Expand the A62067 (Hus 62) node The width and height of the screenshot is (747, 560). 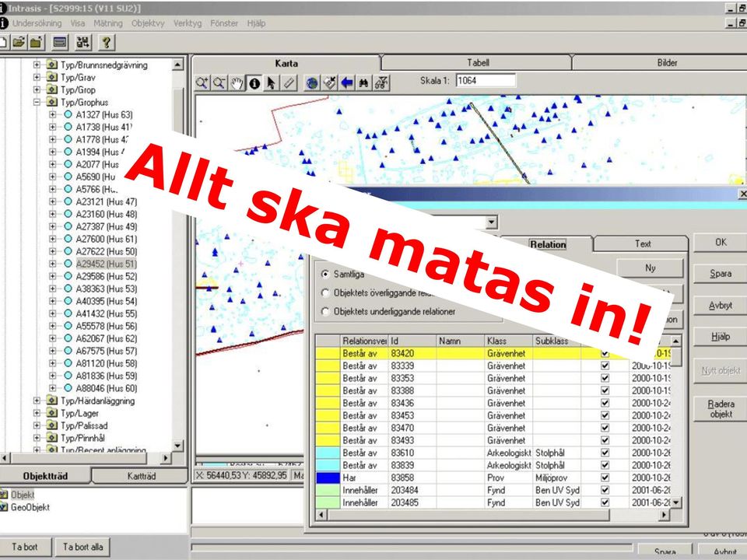point(52,338)
